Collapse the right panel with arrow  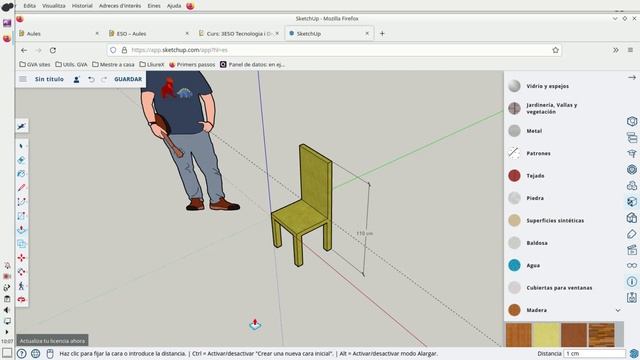coord(632,77)
